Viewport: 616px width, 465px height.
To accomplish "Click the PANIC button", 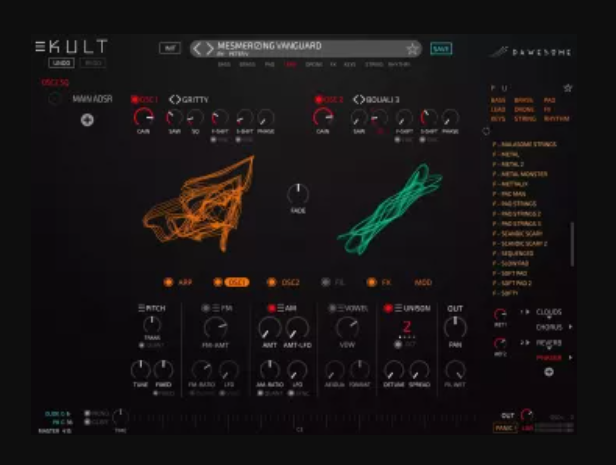I will [504, 428].
